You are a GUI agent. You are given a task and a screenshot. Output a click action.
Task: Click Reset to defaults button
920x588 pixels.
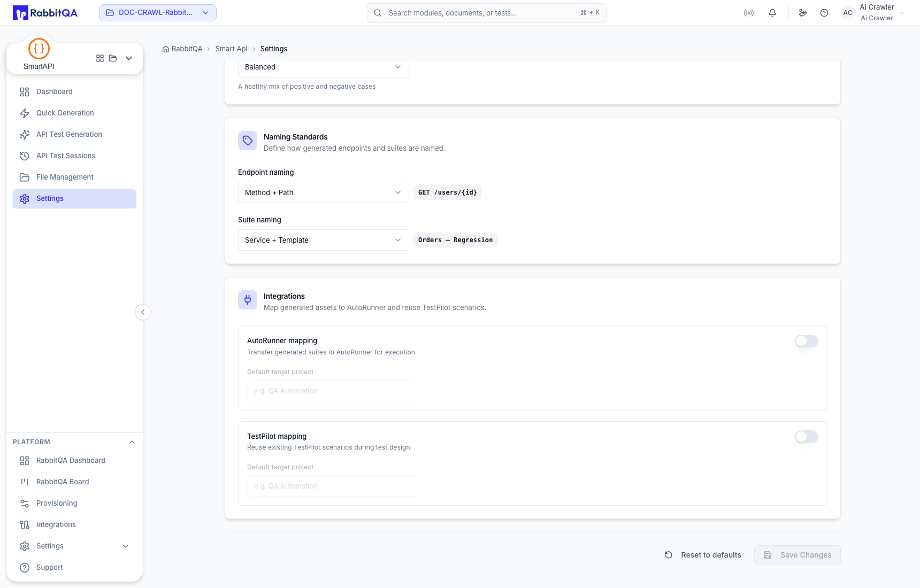(x=703, y=555)
